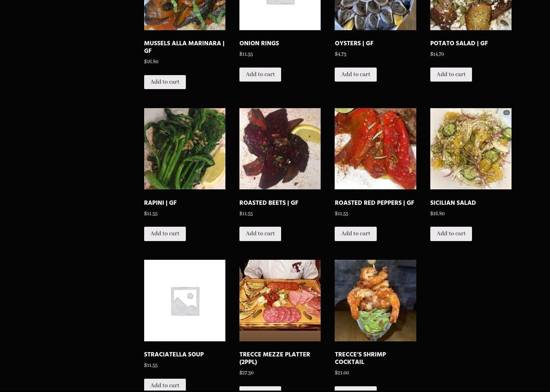Open the Roasted Beets product photo

point(280,149)
